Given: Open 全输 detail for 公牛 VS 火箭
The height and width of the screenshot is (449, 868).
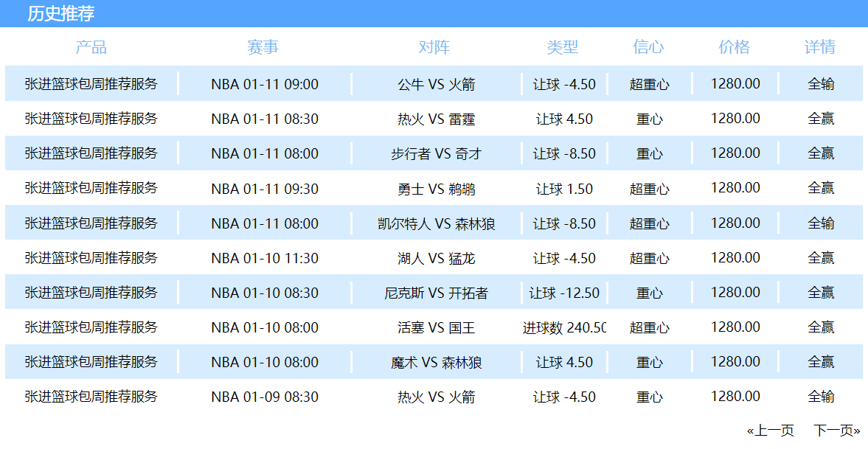Looking at the screenshot, I should click(x=821, y=83).
